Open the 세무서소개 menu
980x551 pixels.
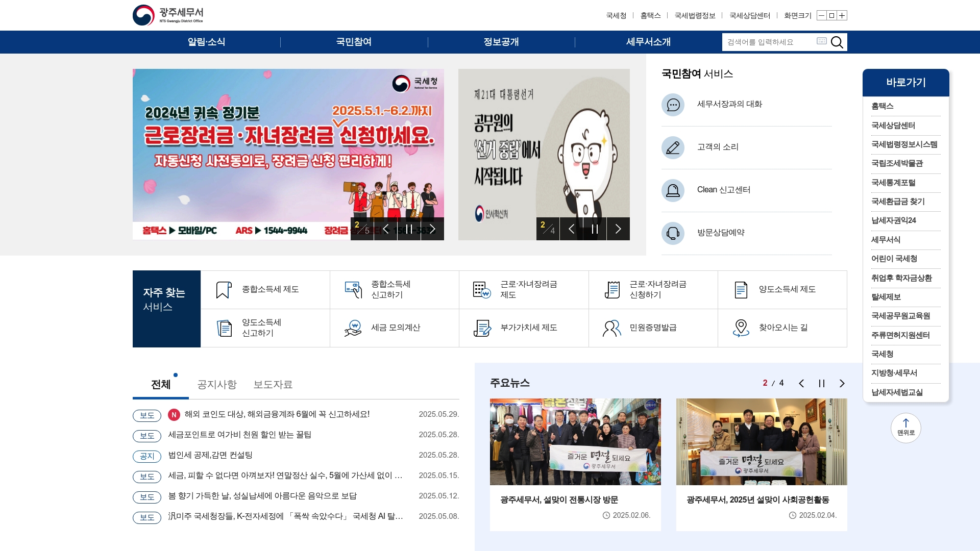click(648, 42)
